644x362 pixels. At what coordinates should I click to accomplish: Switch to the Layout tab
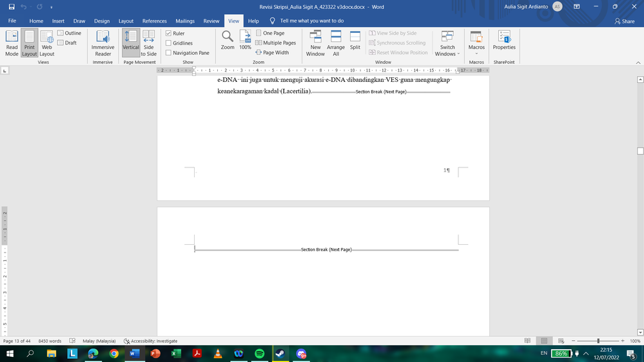coord(126,21)
